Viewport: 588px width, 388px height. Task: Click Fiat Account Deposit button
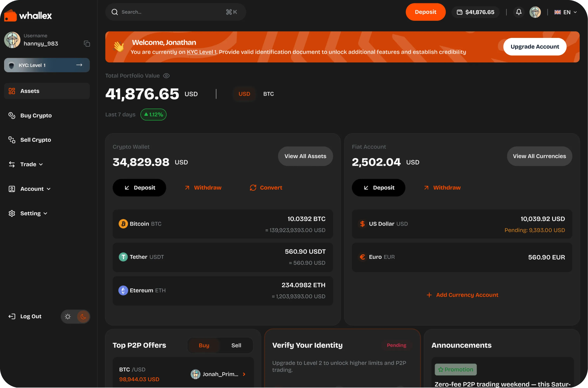[378, 188]
